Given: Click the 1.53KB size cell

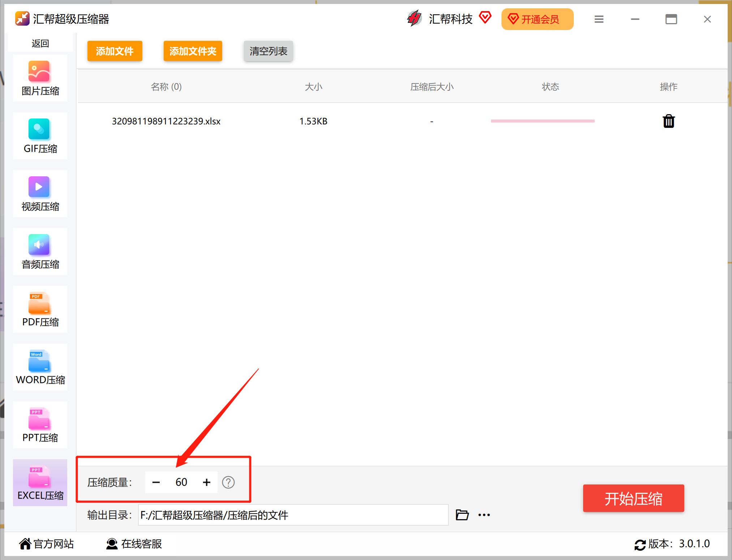Looking at the screenshot, I should pyautogui.click(x=313, y=121).
